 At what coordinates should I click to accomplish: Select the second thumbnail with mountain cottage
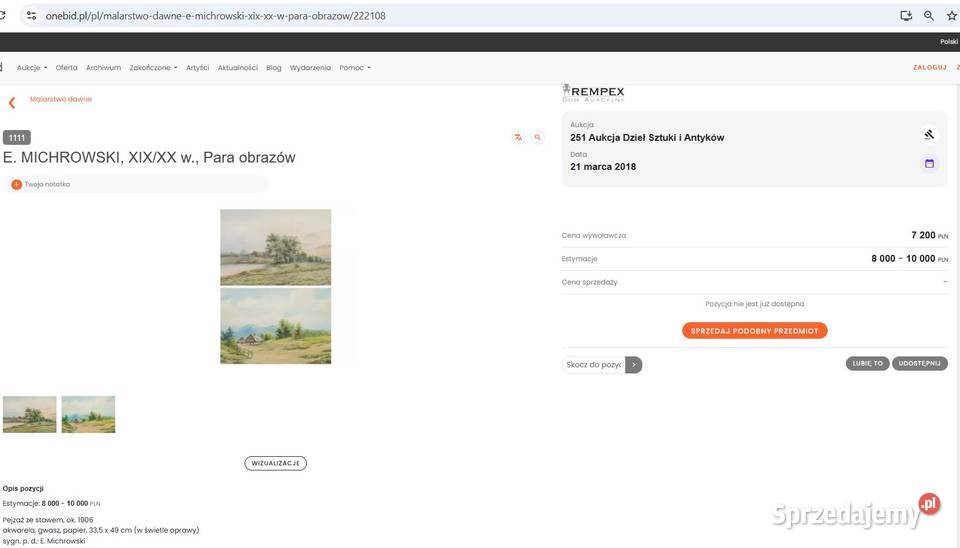point(88,415)
